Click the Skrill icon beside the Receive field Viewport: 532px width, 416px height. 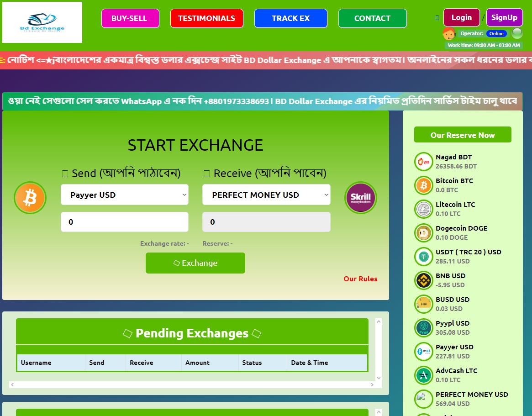[361, 197]
